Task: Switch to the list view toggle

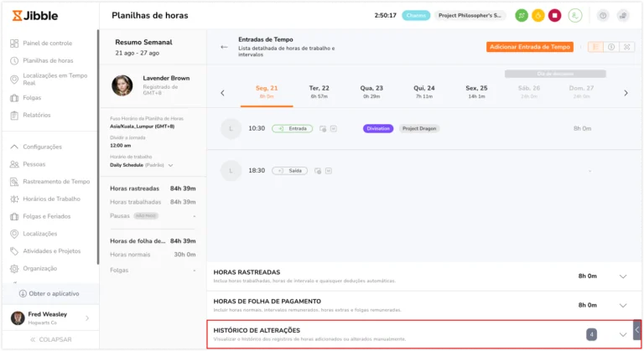Action: [595, 47]
